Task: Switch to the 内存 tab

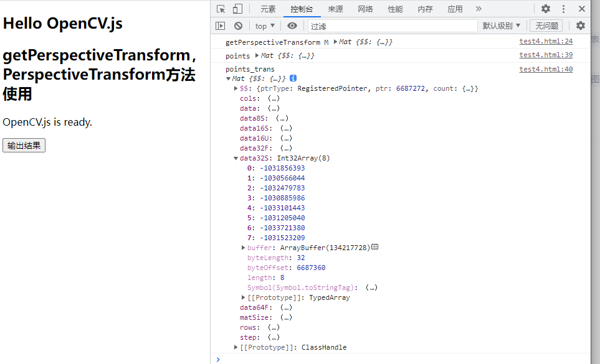Action: coord(425,9)
